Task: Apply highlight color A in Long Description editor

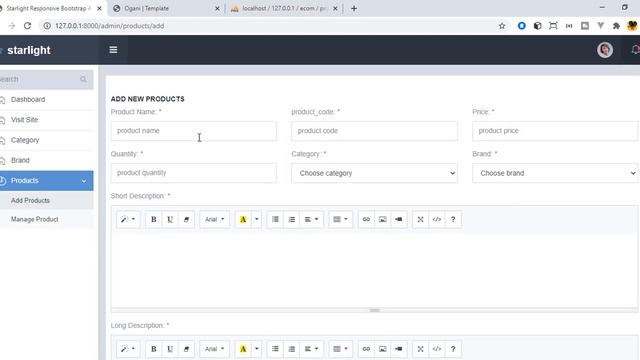Action: tap(243, 349)
